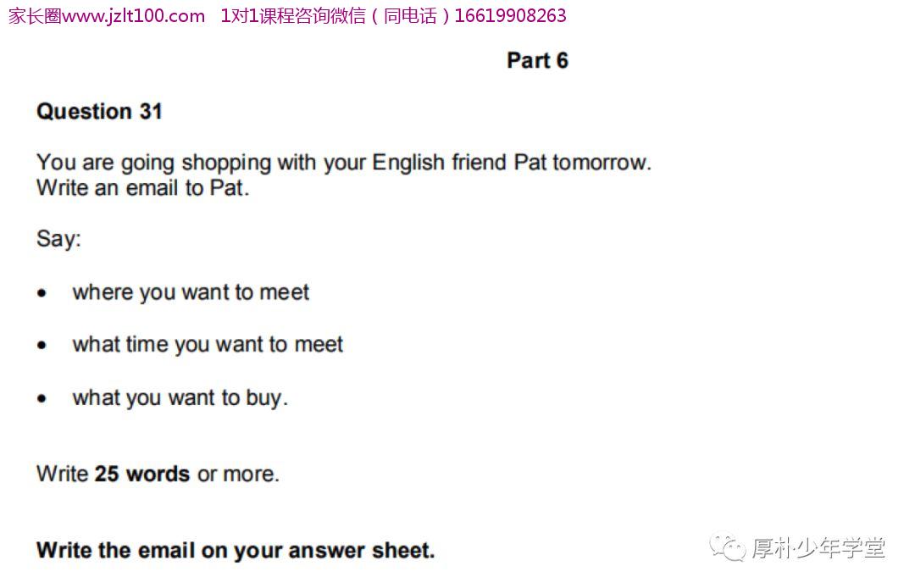
Task: Click the 厚朴少年学堂 watermark text
Action: pos(818,547)
